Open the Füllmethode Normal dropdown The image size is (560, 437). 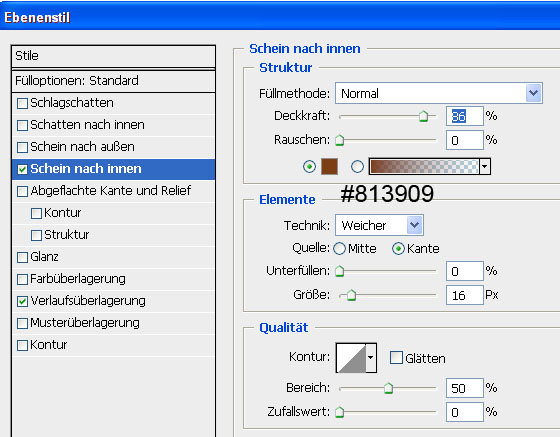[439, 94]
